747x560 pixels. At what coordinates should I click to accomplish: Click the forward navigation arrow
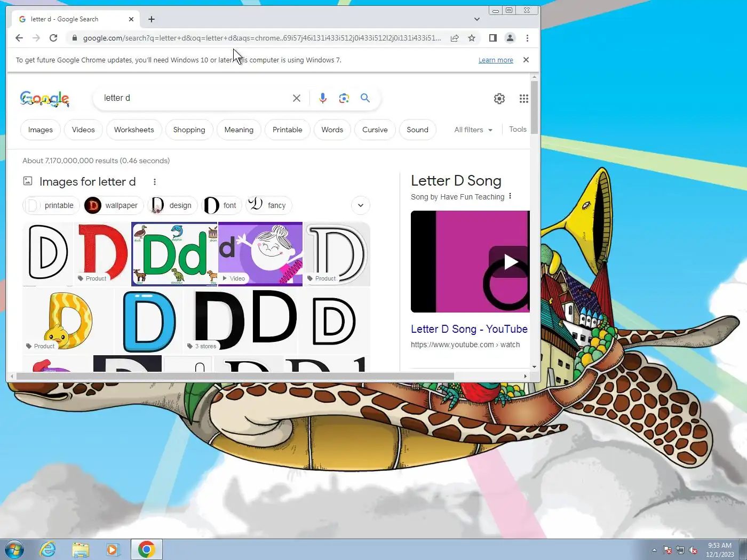pos(36,38)
